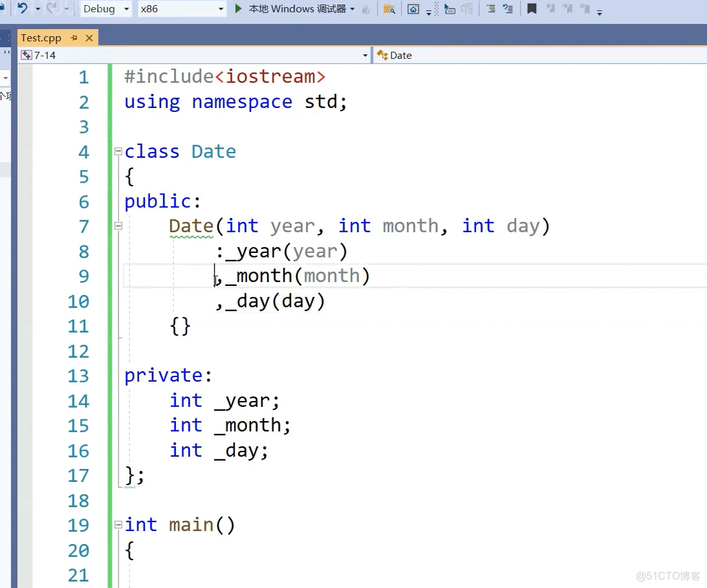Click the comment selection toolbar icon
This screenshot has width=707, height=588.
[492, 9]
